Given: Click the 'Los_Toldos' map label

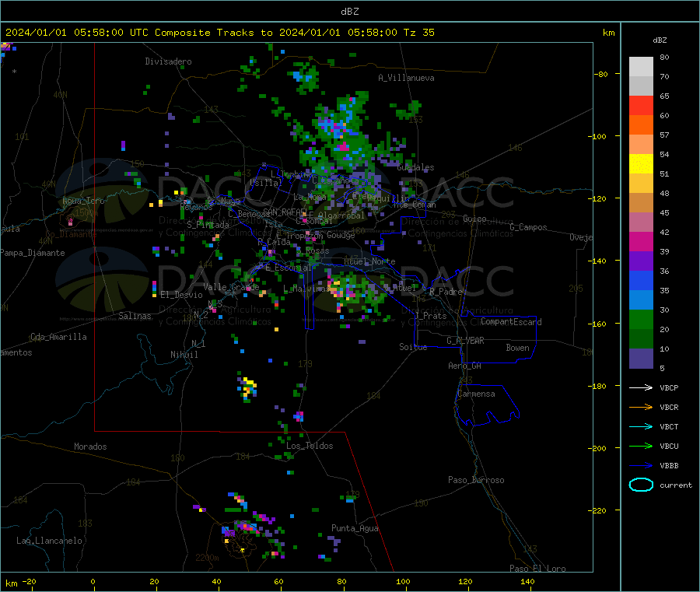Looking at the screenshot, I should 310,446.
